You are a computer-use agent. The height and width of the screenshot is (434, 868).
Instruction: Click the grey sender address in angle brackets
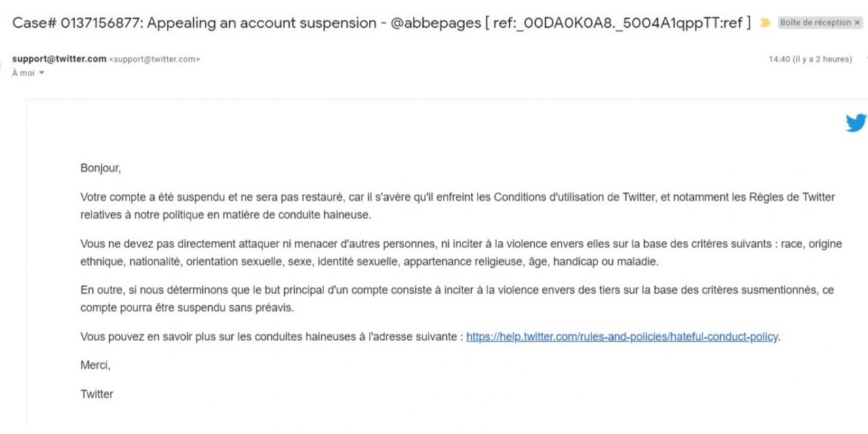155,60
